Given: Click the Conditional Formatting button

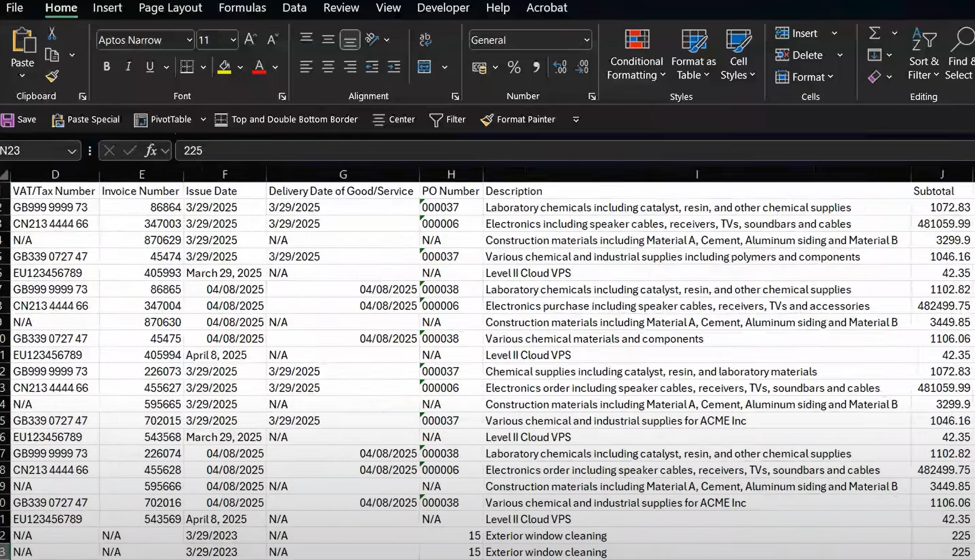Looking at the screenshot, I should tap(636, 55).
